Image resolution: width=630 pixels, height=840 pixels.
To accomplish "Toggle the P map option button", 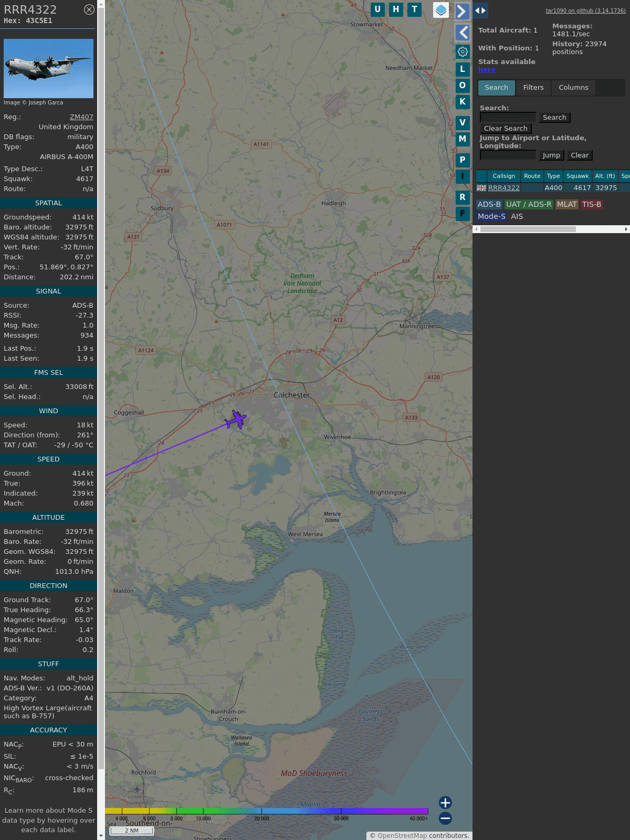I will pos(463,160).
